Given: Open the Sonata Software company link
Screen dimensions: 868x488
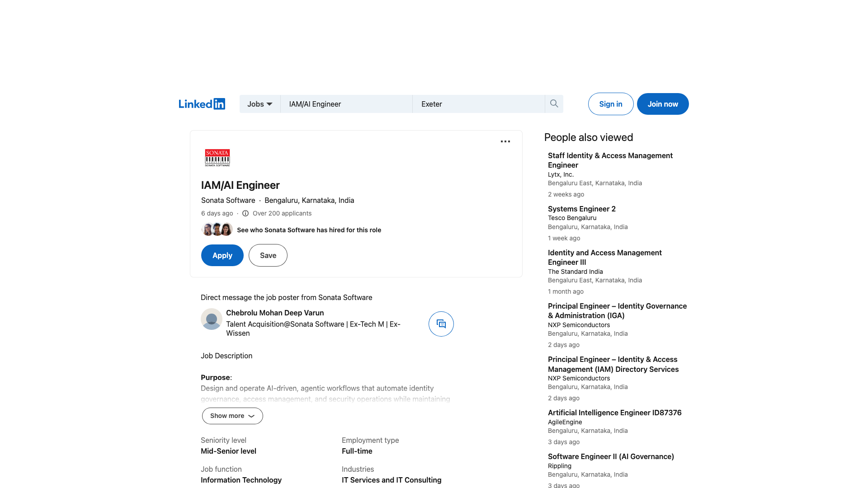Looking at the screenshot, I should (228, 200).
